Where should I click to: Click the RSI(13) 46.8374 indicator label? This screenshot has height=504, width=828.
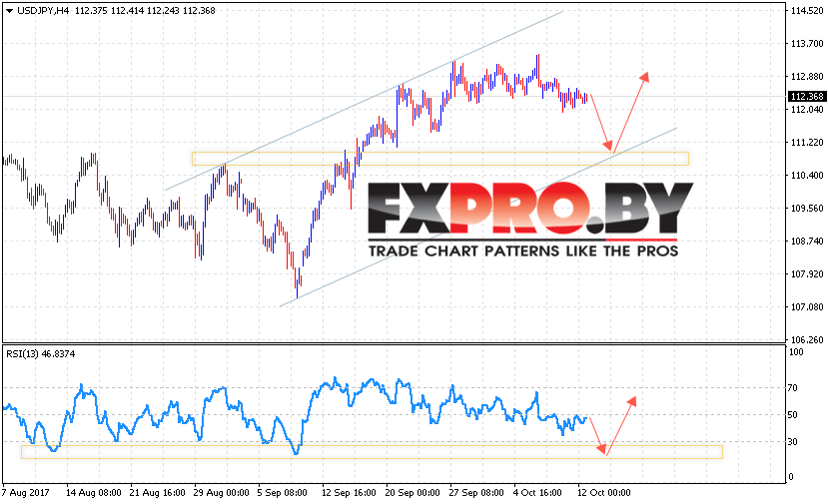[x=41, y=354]
